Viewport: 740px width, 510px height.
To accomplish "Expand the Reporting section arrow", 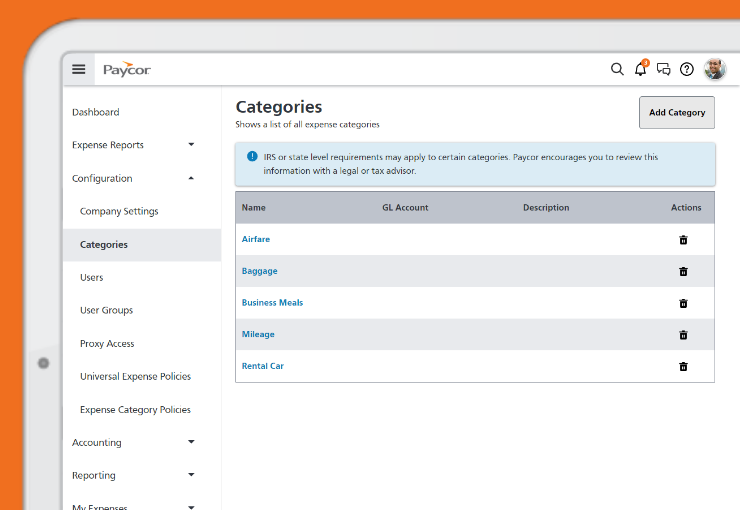I will (x=191, y=475).
